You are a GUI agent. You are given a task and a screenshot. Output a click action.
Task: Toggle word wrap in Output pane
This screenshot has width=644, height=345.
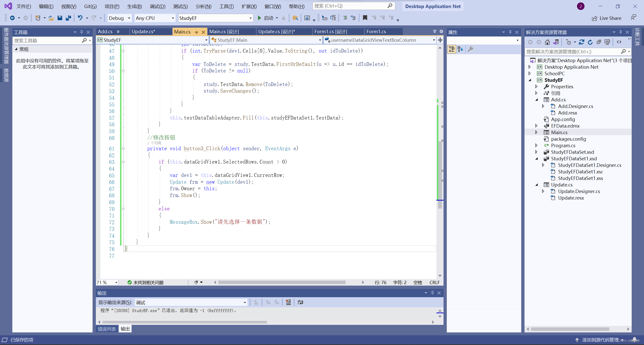[x=300, y=302]
